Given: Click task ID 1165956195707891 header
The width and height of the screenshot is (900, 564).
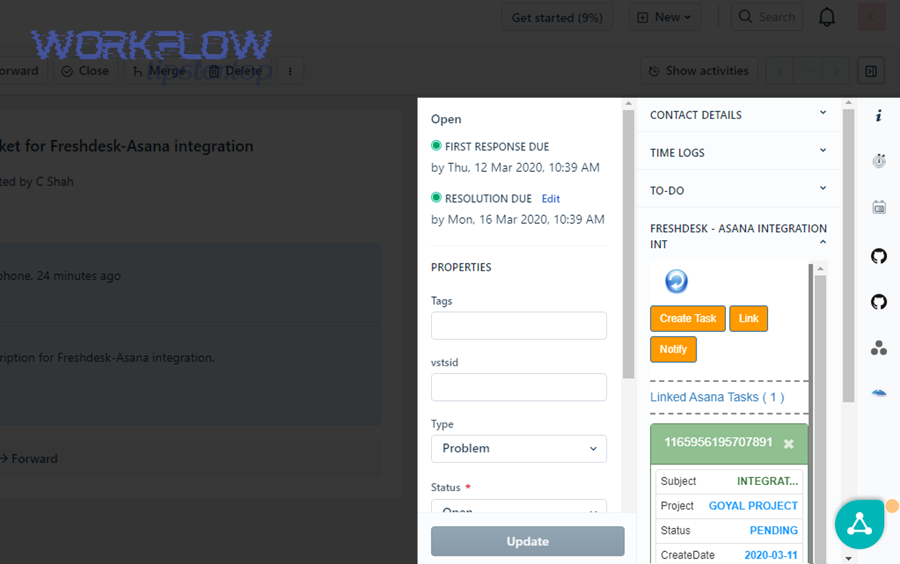Looking at the screenshot, I should click(x=718, y=442).
